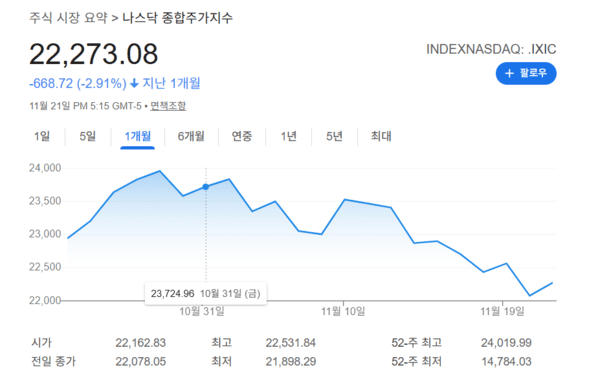Click the 전일 종가 value 22,078.05

[x=141, y=361]
